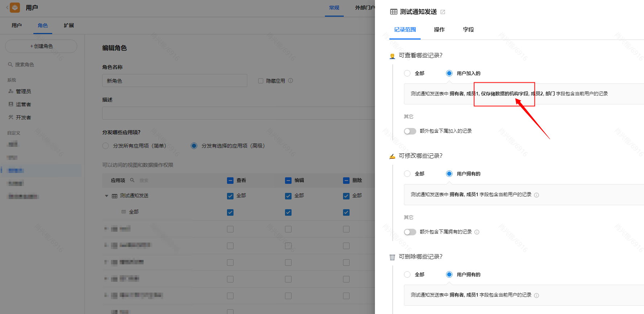
Task: Click info icon next to 额外包含下属拥有的记录
Action: point(477,232)
